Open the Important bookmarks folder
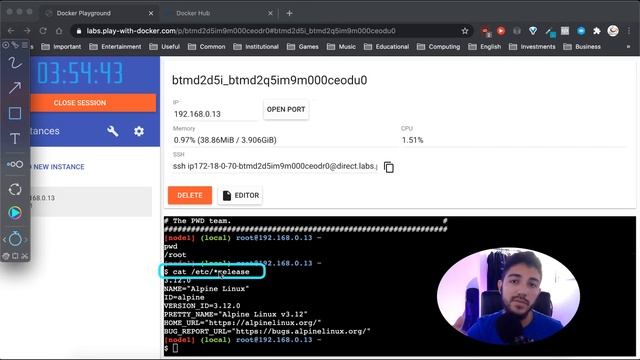This screenshot has height=360, width=640. click(61, 47)
